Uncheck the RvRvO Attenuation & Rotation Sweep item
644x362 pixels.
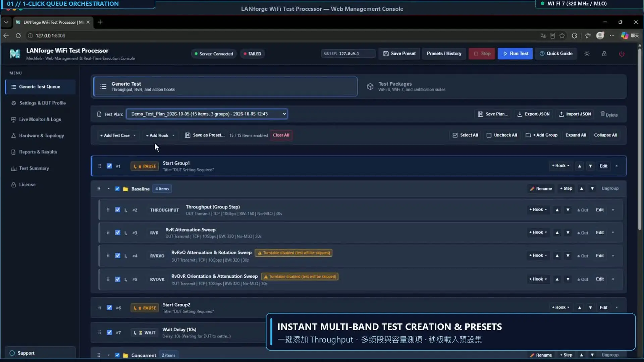118,256
